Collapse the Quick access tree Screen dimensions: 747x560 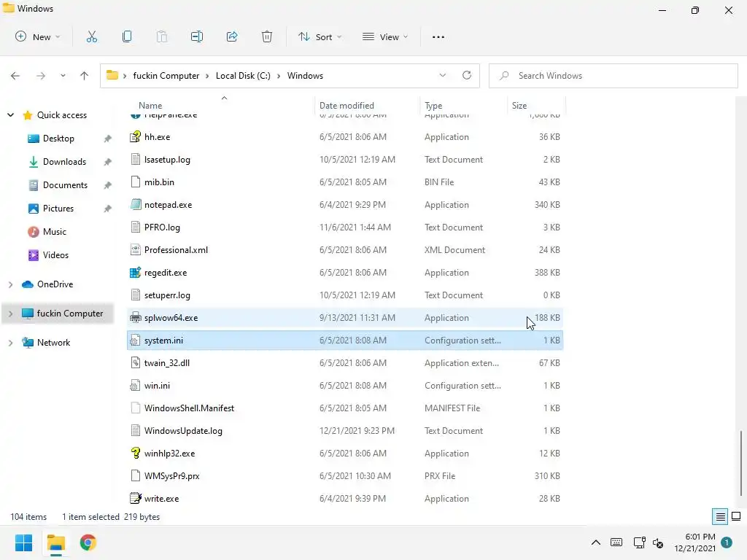pyautogui.click(x=10, y=114)
